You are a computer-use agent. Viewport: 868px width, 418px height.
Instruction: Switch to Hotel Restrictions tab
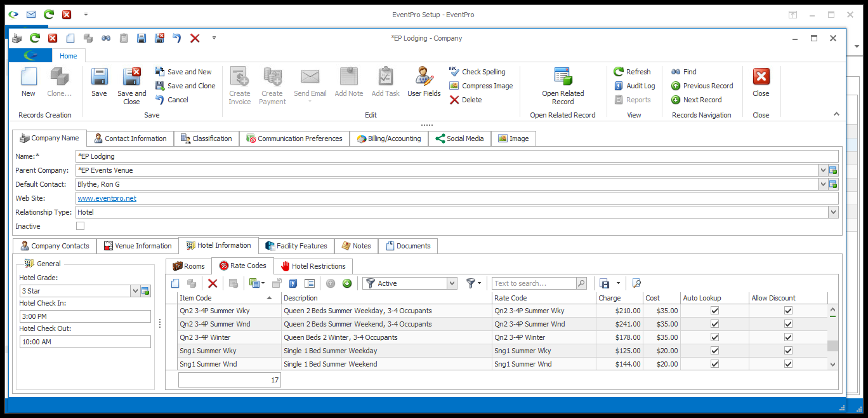tap(313, 266)
